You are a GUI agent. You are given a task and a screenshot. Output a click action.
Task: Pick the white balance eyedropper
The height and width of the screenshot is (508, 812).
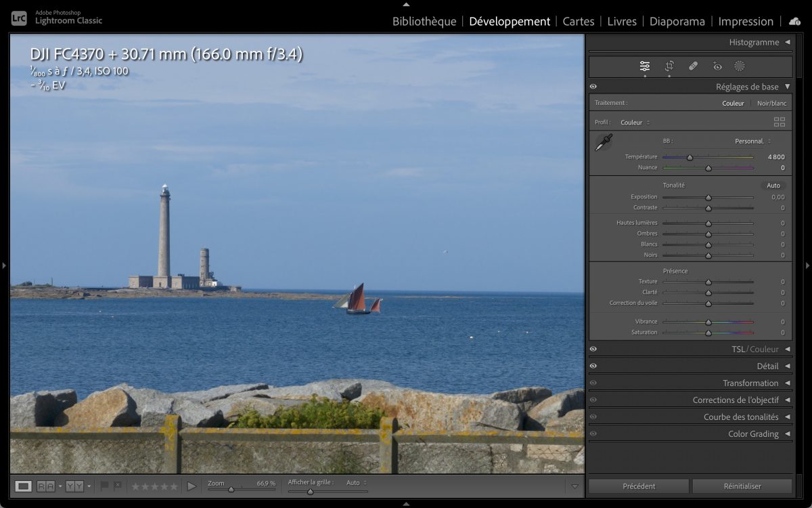pyautogui.click(x=604, y=142)
